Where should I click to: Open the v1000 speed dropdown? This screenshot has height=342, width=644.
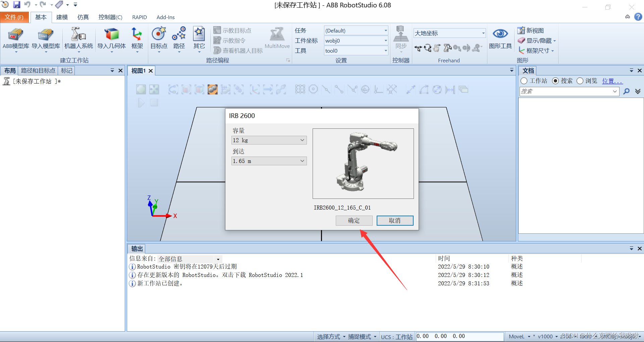(x=548, y=337)
